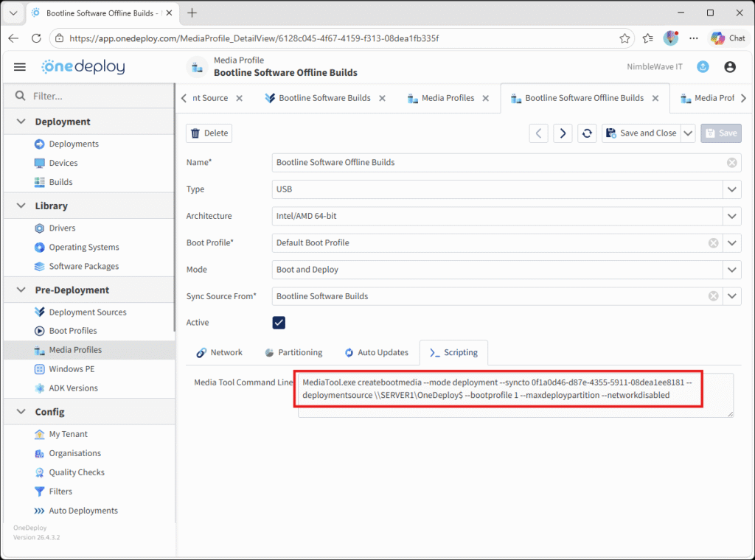
Task: Open the user account profile icon
Action: [730, 67]
